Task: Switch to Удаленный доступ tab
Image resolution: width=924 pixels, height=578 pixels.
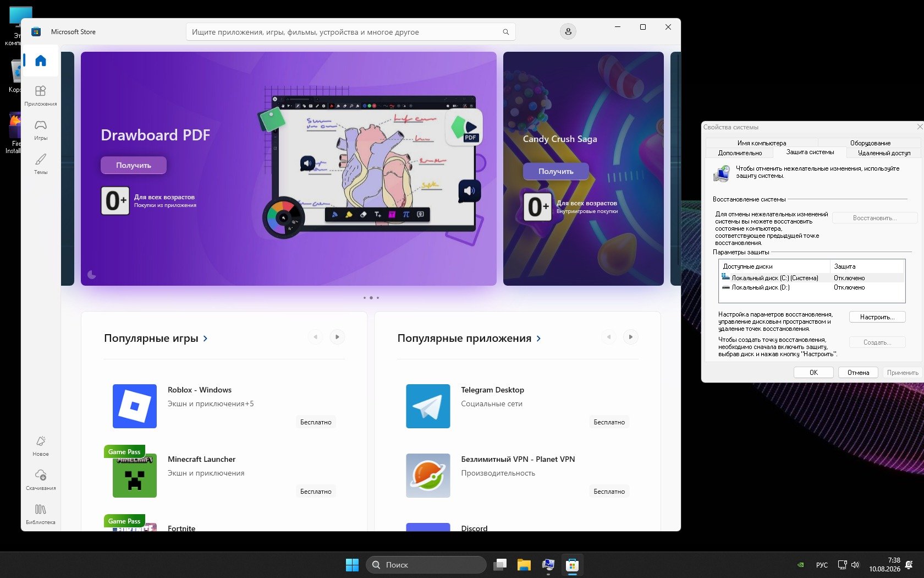Action: 884,153
